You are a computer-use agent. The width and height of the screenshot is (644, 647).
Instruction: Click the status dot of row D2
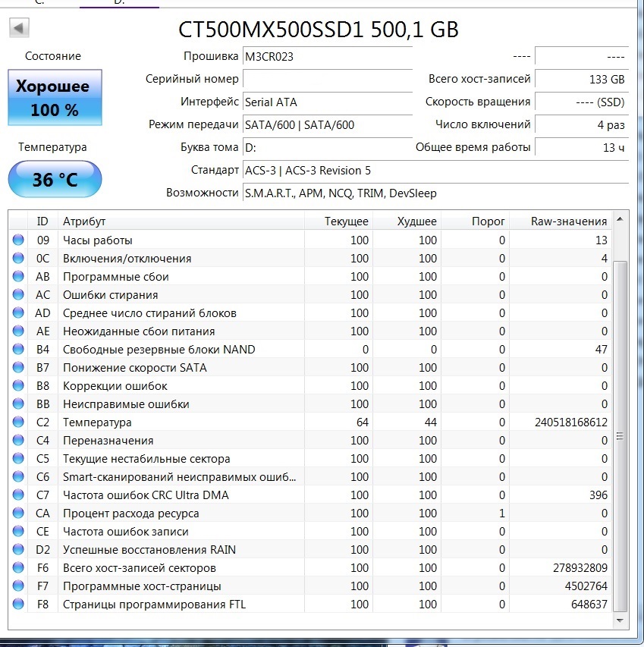coord(18,549)
